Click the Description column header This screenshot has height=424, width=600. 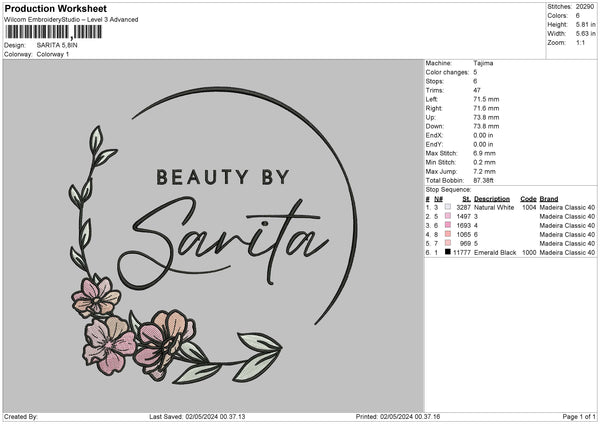[x=491, y=198]
